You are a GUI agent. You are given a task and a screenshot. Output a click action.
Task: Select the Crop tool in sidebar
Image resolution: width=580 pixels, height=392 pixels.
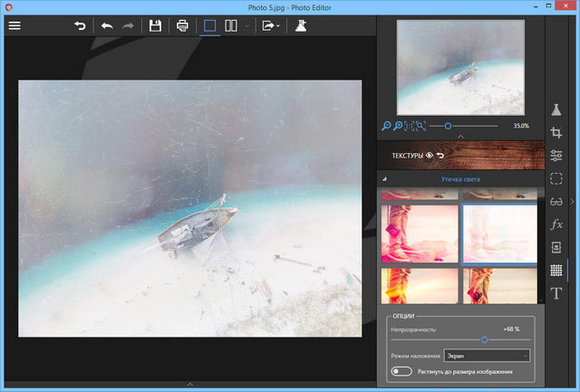556,133
